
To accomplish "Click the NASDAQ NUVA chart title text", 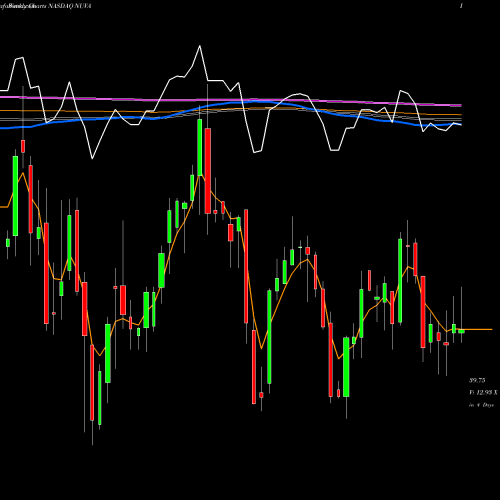I will point(70,6).
